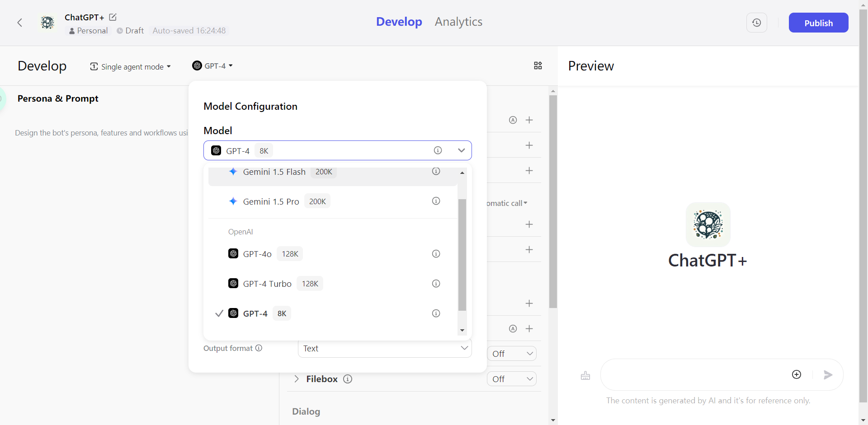The height and width of the screenshot is (425, 868).
Task: Open the Output format Text dropdown
Action: [x=385, y=348]
